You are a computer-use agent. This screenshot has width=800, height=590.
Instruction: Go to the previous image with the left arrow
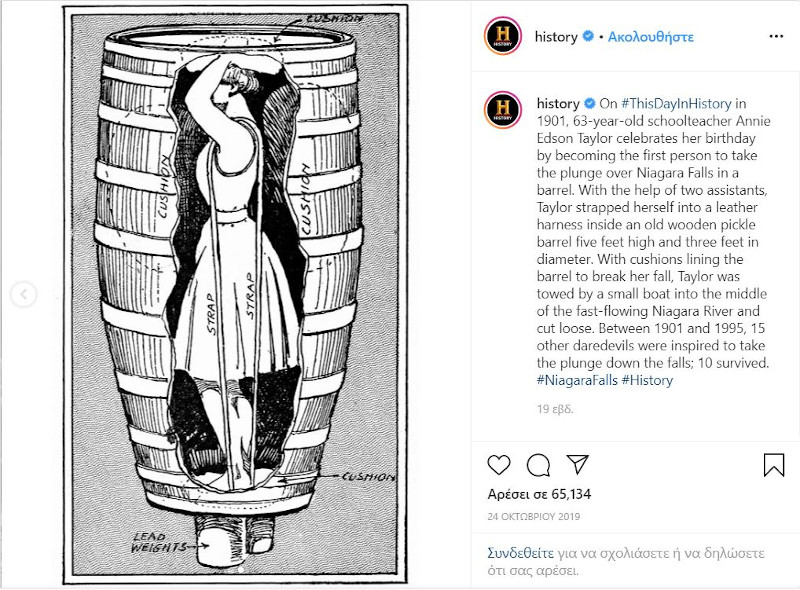pos(23,294)
